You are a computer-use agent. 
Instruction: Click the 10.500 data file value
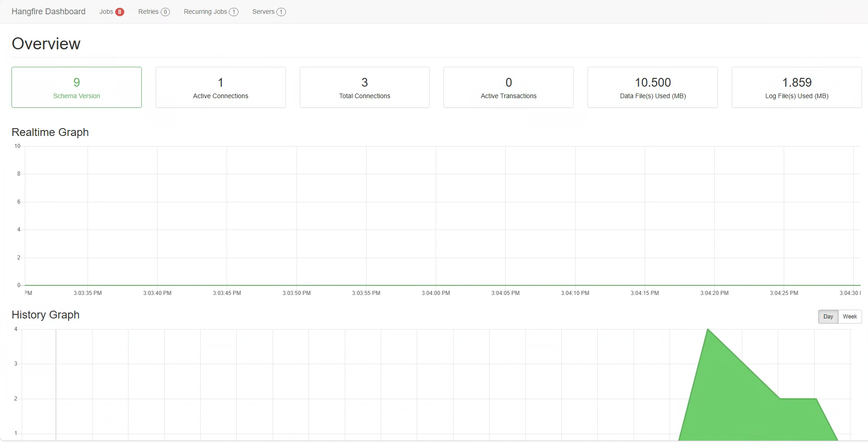coord(652,83)
